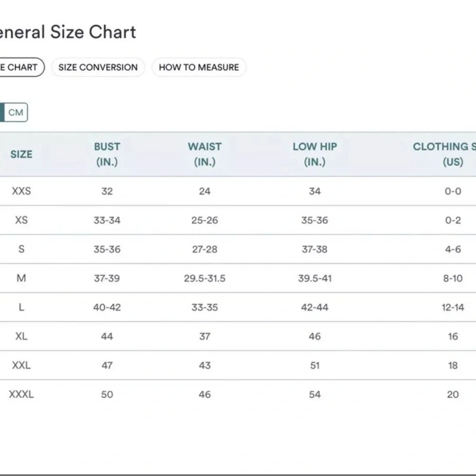Click waist value 33-35 in L row
The width and height of the screenshot is (476, 476).
[205, 307]
